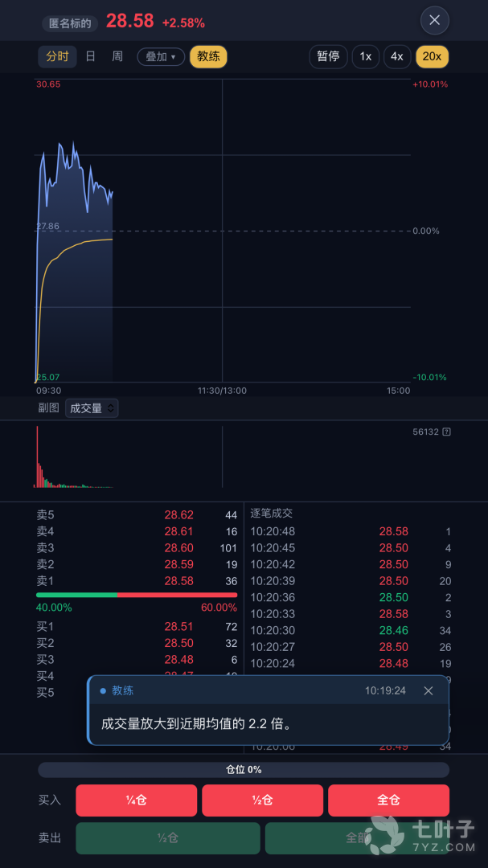Image resolution: width=488 pixels, height=868 pixels.
Task: Click the 56132 volume scale value
Action: click(425, 432)
